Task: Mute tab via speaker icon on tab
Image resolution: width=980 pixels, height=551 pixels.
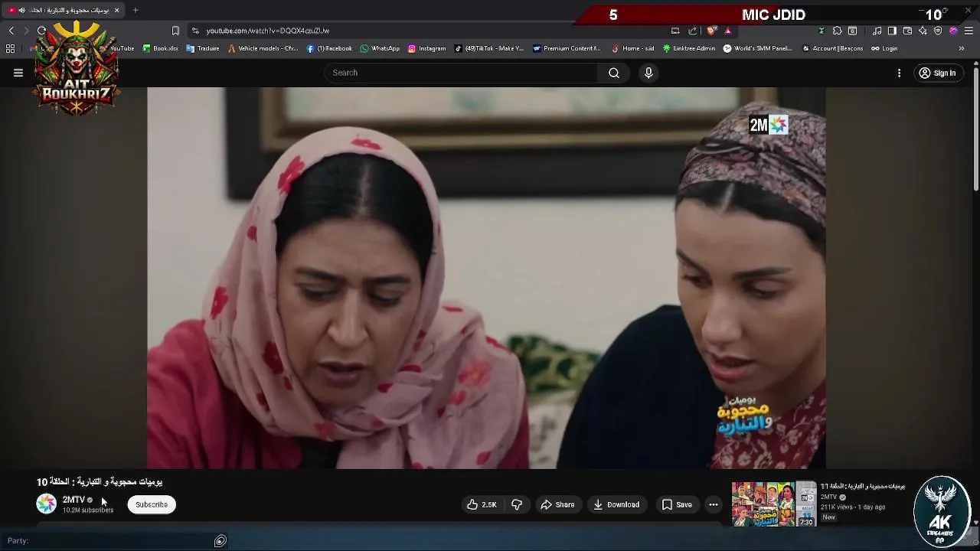Action: click(21, 10)
